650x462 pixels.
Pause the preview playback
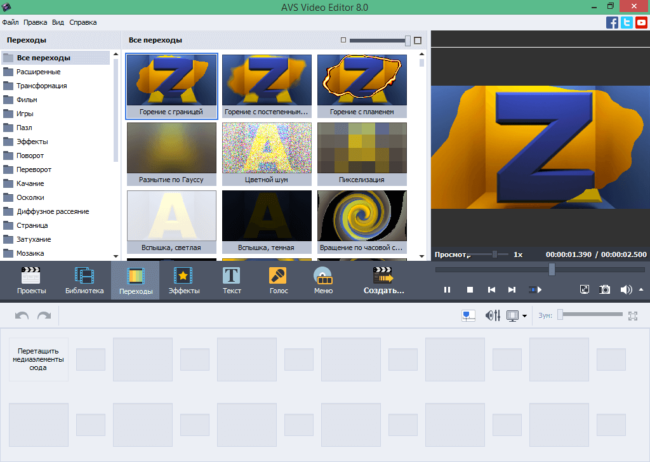tap(447, 290)
